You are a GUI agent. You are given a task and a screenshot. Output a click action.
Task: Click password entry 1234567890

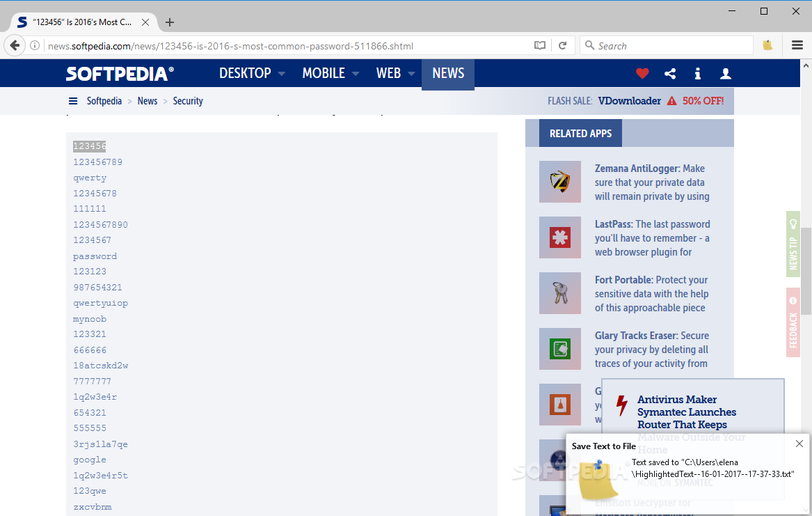[x=100, y=225]
